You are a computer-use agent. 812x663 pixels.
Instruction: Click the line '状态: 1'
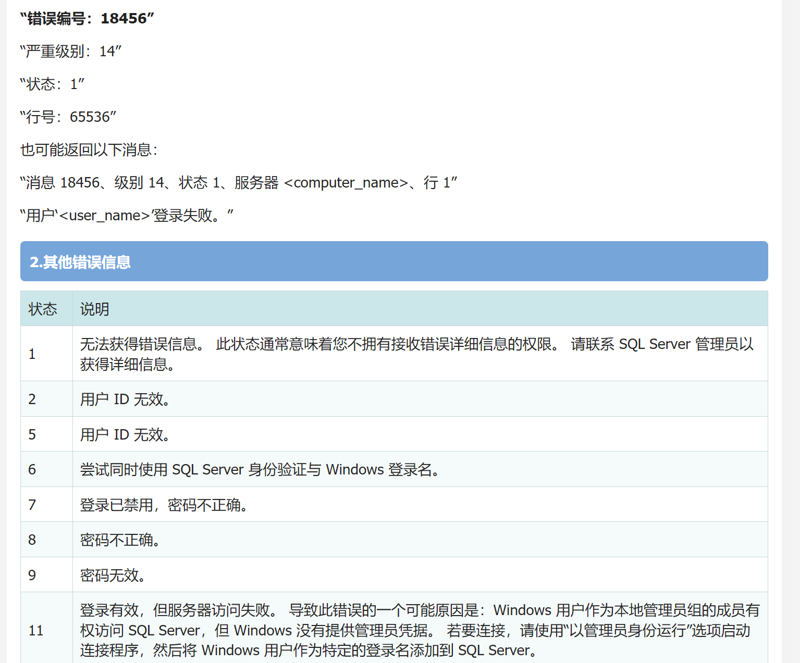click(x=52, y=84)
